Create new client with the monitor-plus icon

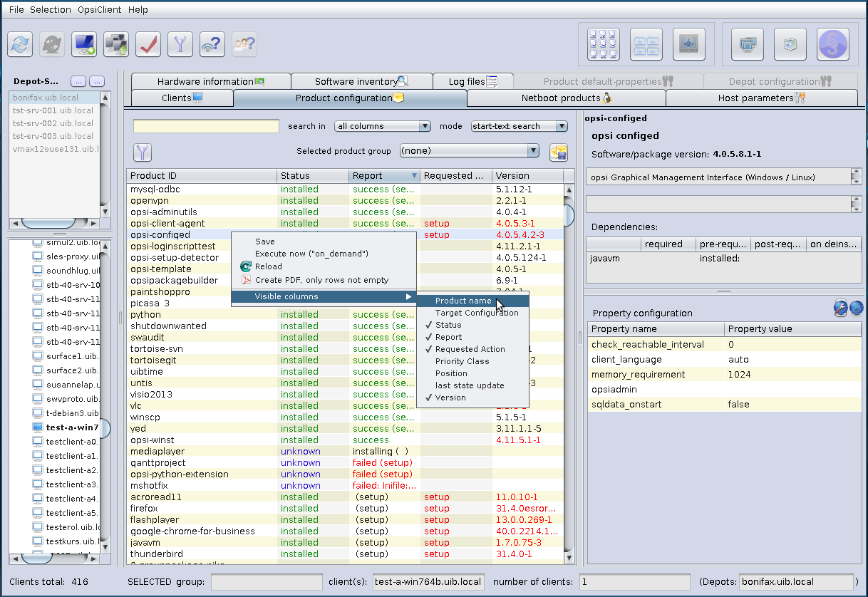click(85, 44)
